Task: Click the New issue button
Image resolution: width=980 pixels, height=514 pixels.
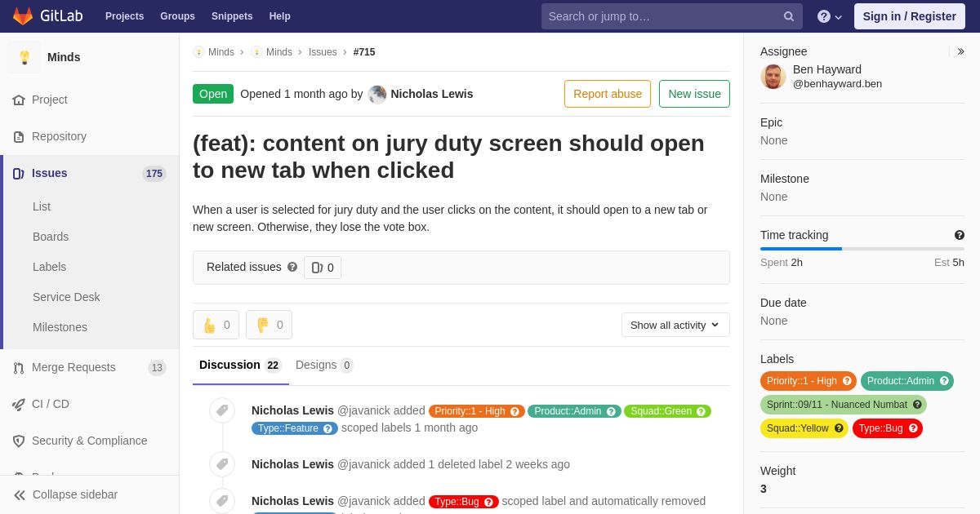Action: [694, 94]
